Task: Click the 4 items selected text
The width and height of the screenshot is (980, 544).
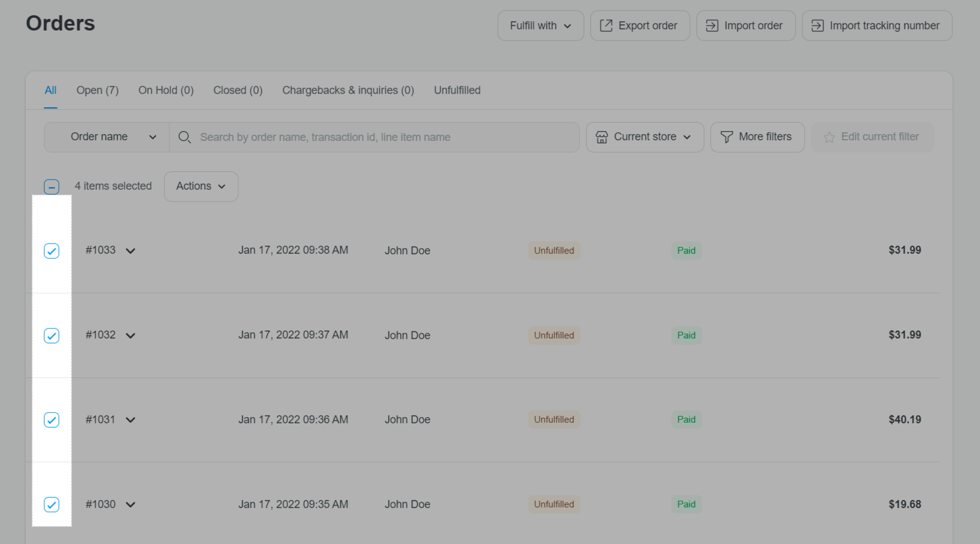Action: coord(113,186)
